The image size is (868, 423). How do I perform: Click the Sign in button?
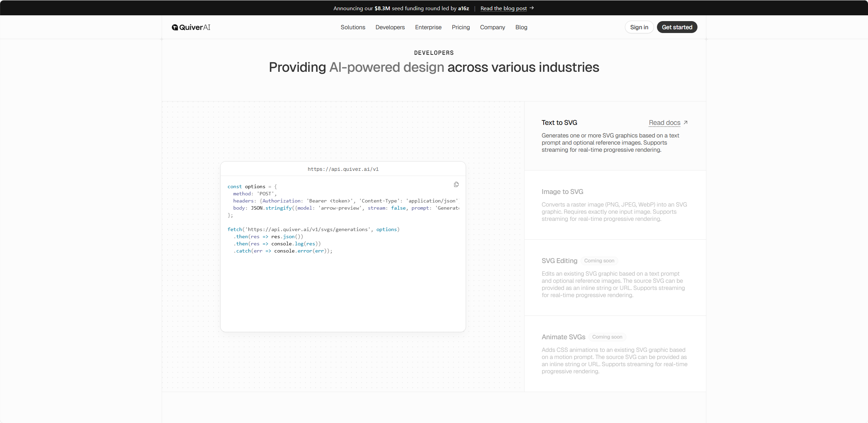(x=639, y=27)
